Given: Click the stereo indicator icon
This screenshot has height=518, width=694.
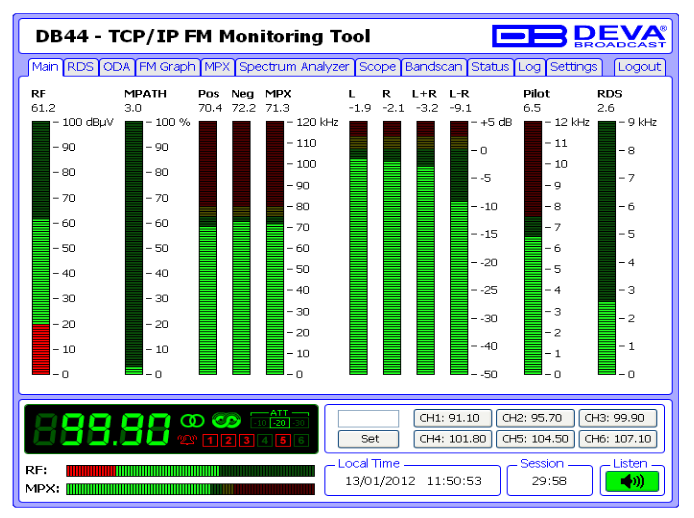Looking at the screenshot, I should (x=191, y=421).
